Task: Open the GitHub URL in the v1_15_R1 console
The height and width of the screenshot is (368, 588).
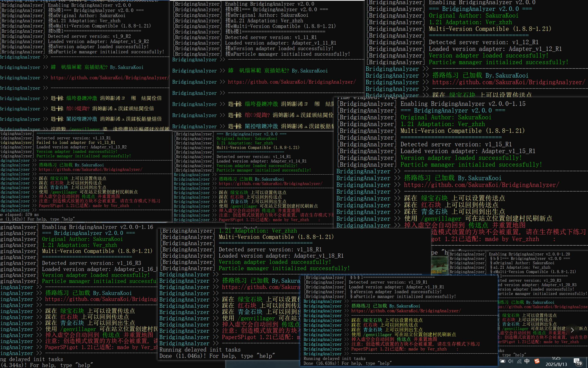Action: [482, 185]
